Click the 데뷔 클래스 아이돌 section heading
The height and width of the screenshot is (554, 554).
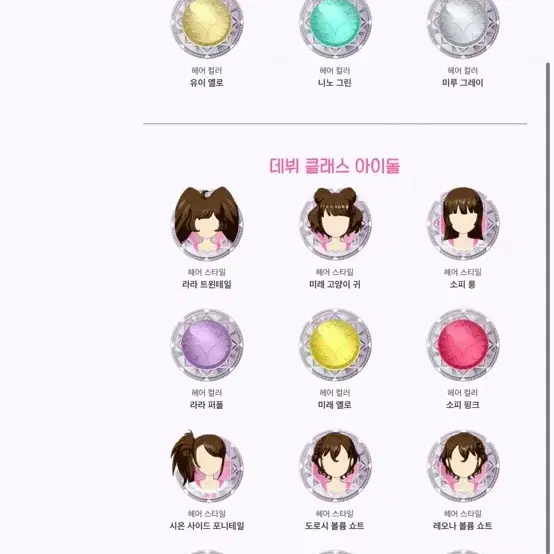(x=334, y=166)
